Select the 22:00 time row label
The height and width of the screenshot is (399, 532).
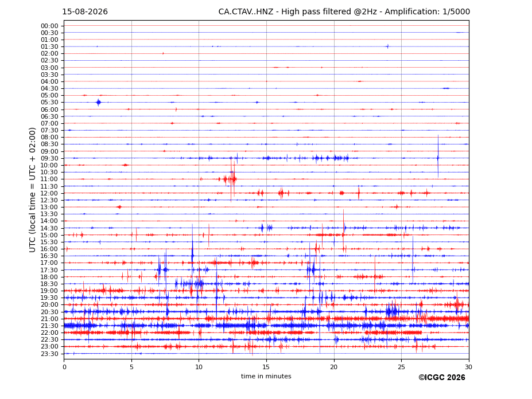click(x=49, y=333)
